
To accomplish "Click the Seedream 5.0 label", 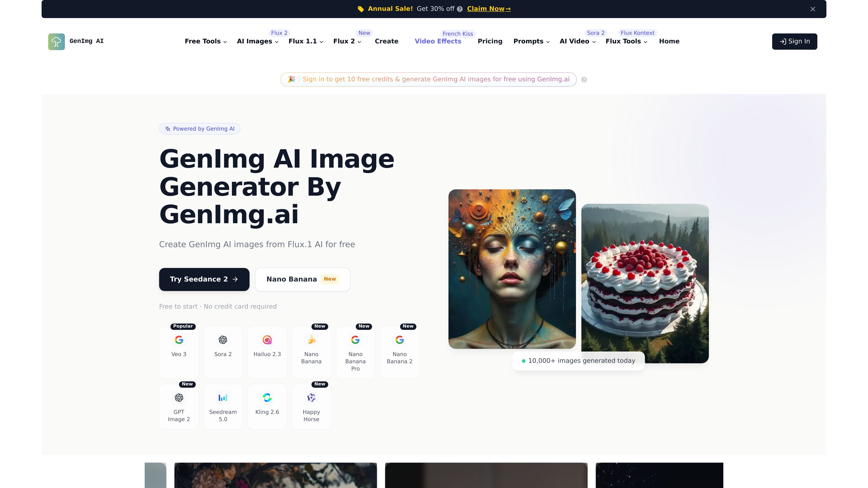I will (x=223, y=416).
